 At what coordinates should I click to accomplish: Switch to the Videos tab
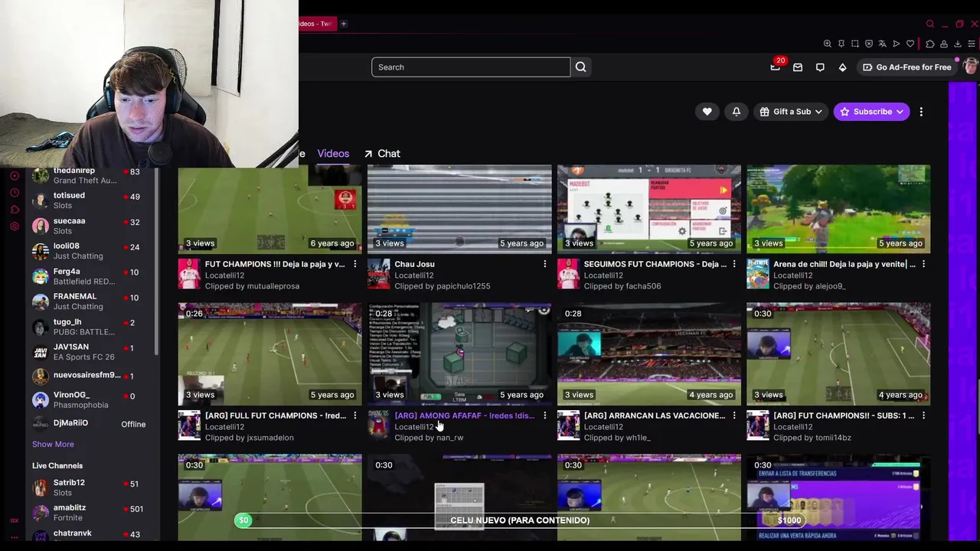(x=333, y=153)
